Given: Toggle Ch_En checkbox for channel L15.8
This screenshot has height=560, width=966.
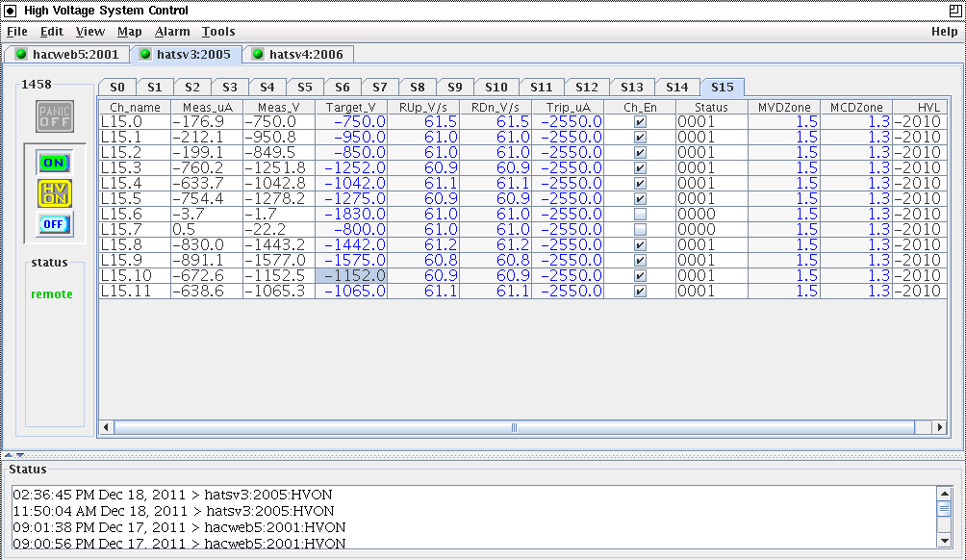Looking at the screenshot, I should (640, 245).
